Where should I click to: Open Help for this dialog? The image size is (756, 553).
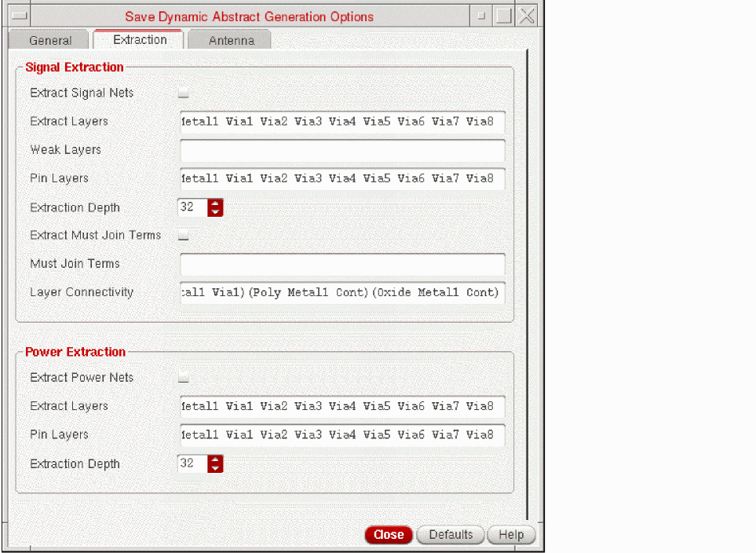[x=511, y=535]
